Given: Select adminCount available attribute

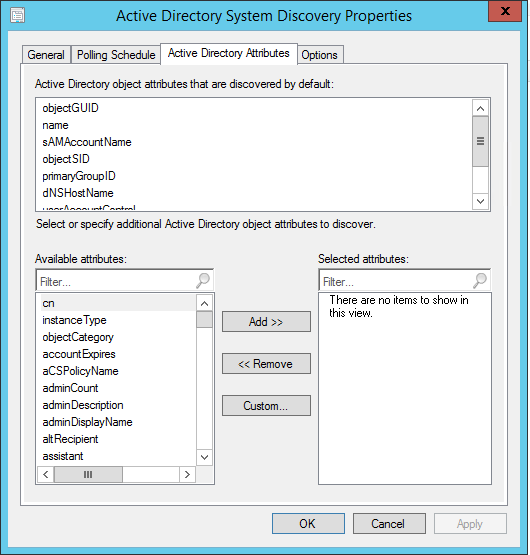Looking at the screenshot, I should 70,388.
